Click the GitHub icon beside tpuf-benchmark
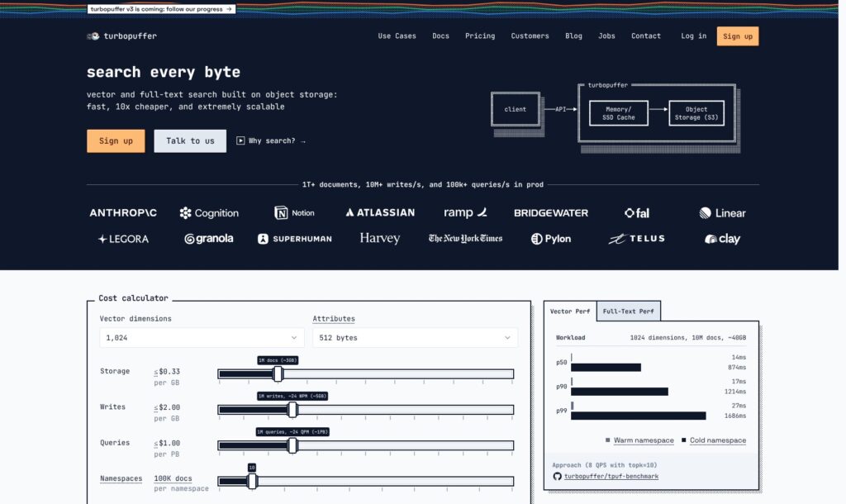 pos(558,476)
